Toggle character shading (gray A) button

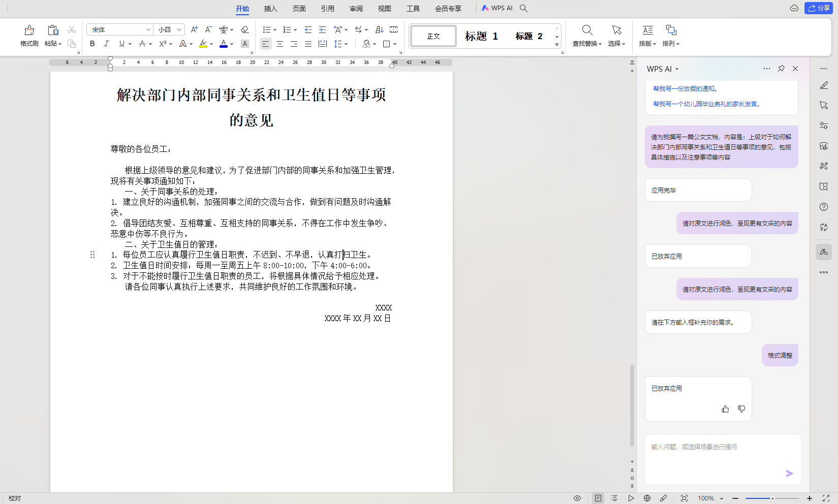click(244, 44)
